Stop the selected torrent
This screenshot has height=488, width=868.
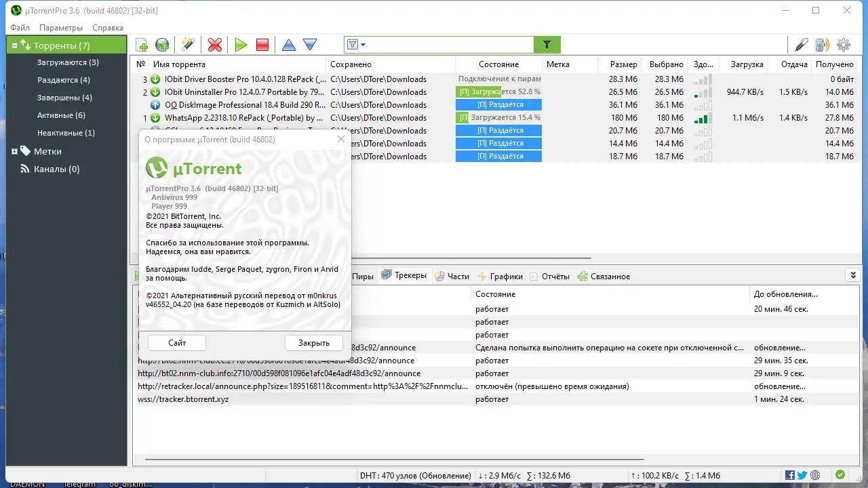pyautogui.click(x=262, y=44)
